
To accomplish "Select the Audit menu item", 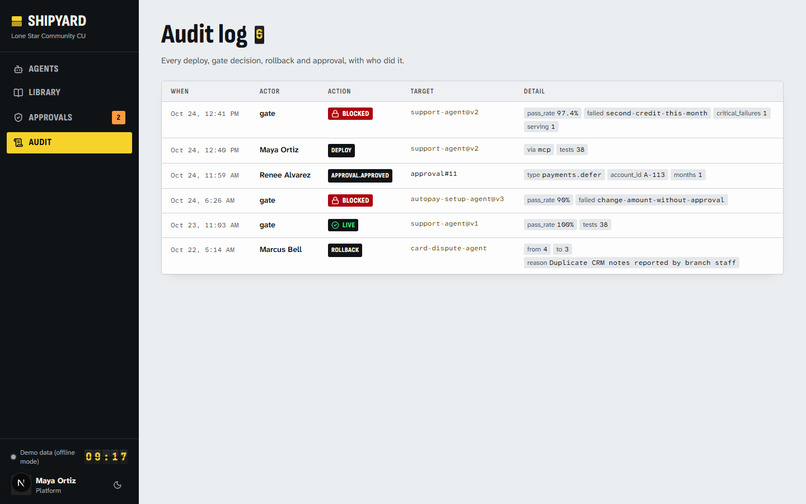I will 69,142.
